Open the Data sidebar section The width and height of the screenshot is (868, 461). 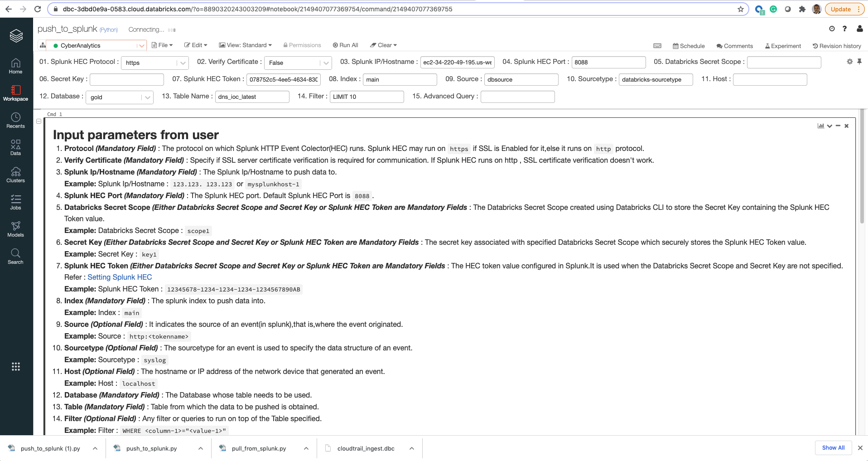coord(16,148)
